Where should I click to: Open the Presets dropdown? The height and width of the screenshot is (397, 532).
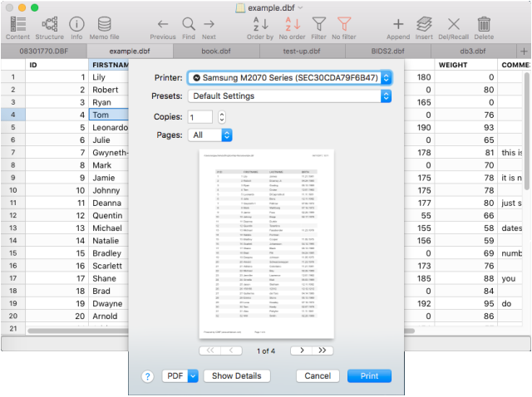coord(289,96)
